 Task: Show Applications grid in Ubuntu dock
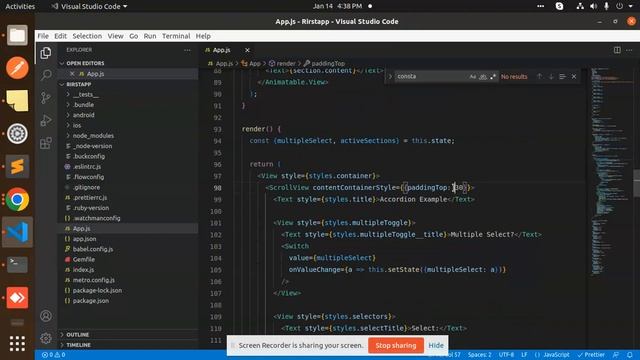17,343
